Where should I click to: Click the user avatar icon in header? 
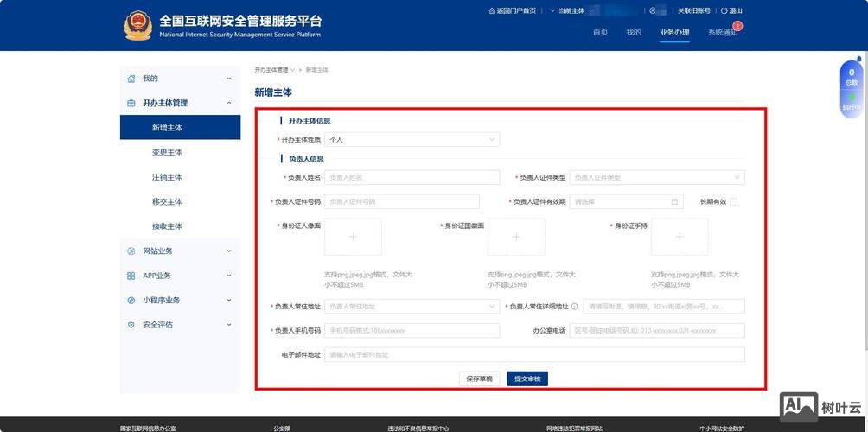[653, 10]
